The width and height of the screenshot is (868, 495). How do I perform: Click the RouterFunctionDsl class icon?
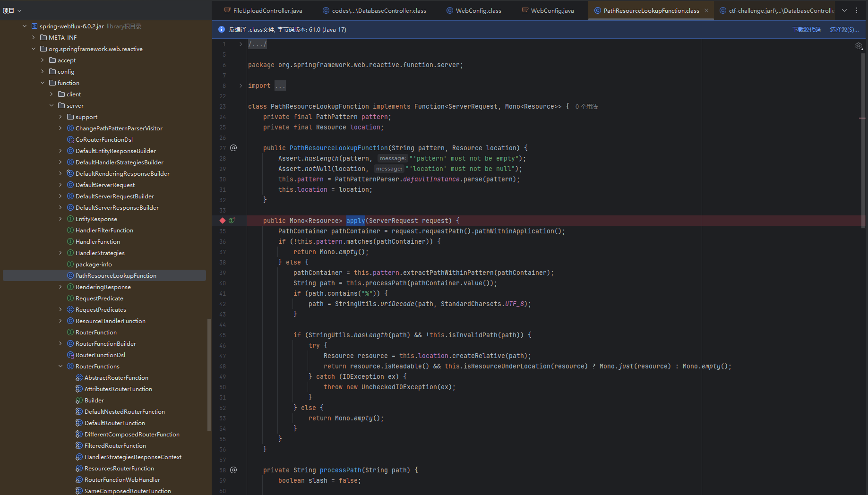click(x=70, y=355)
